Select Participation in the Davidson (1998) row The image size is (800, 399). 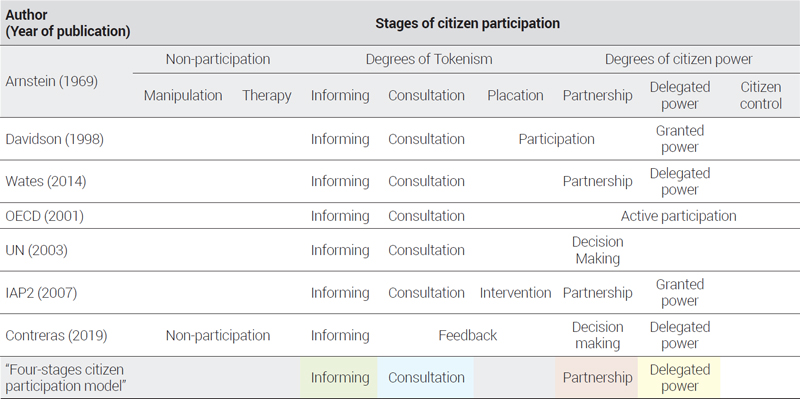coord(557,139)
